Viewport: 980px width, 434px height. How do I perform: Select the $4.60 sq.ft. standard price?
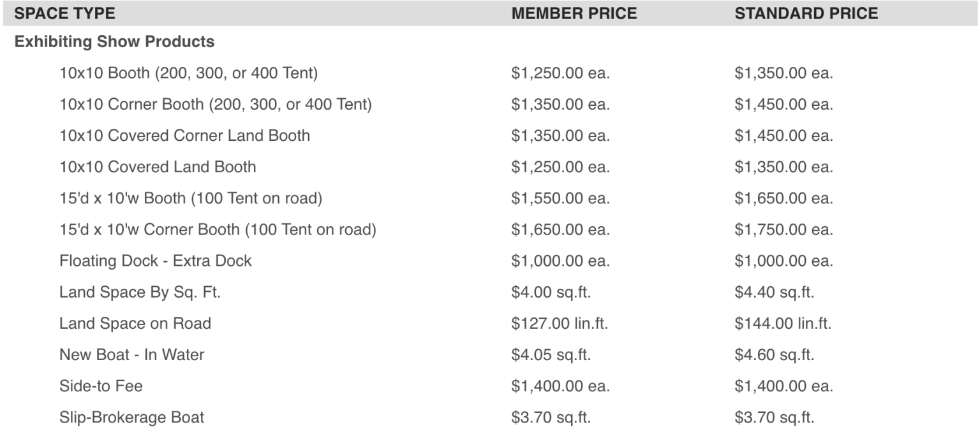click(x=775, y=355)
